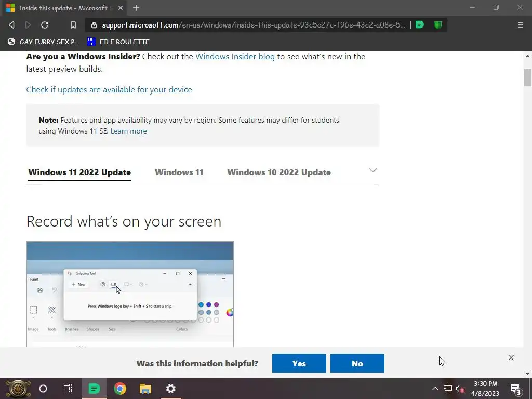
Task: Click the address bar URL field
Action: [x=253, y=25]
